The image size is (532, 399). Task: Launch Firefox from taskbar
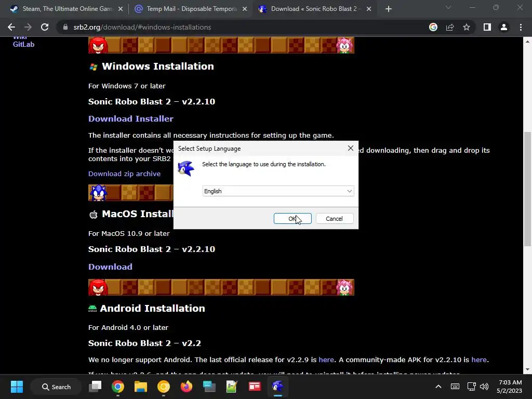[x=187, y=387]
